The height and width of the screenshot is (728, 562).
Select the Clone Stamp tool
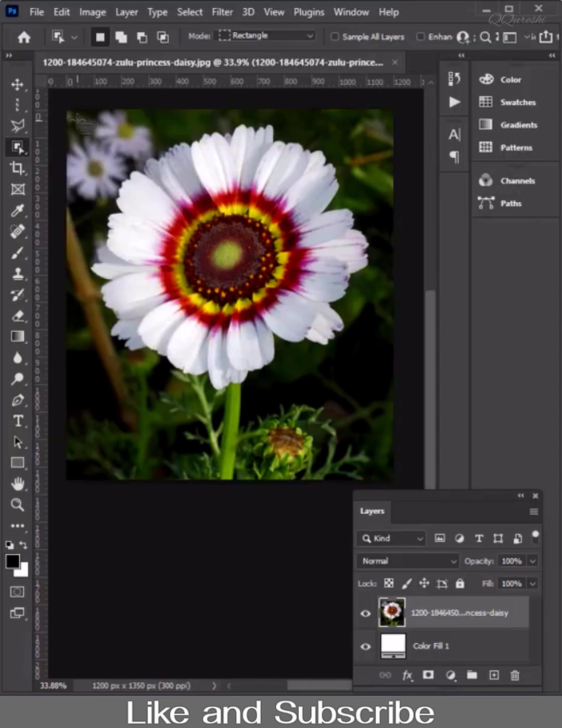18,274
